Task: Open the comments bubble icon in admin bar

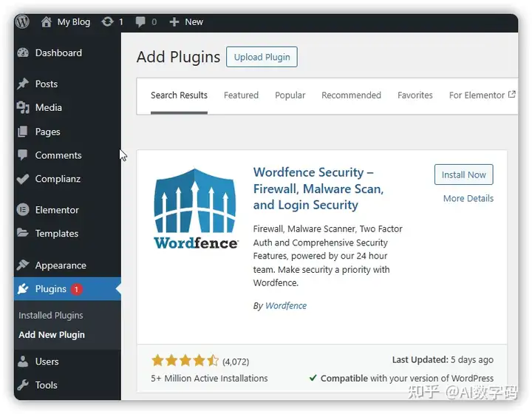Action: (x=140, y=22)
